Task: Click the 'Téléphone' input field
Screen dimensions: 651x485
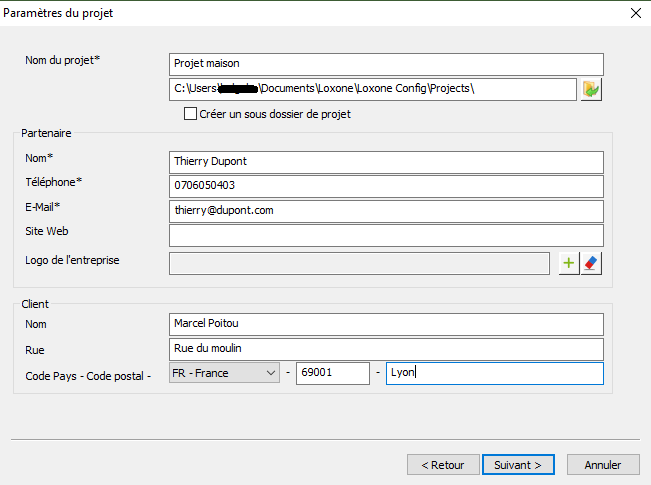Action: pos(386,186)
